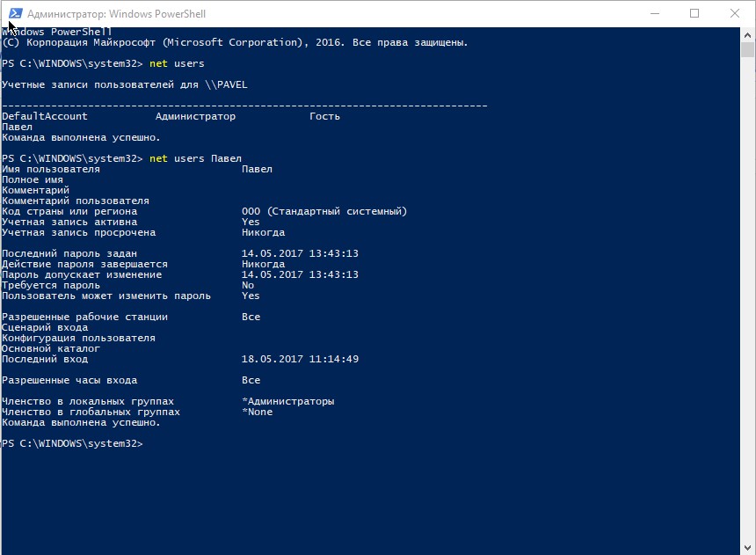The image size is (756, 555).
Task: Click the scrollbar down arrow
Action: point(748,546)
